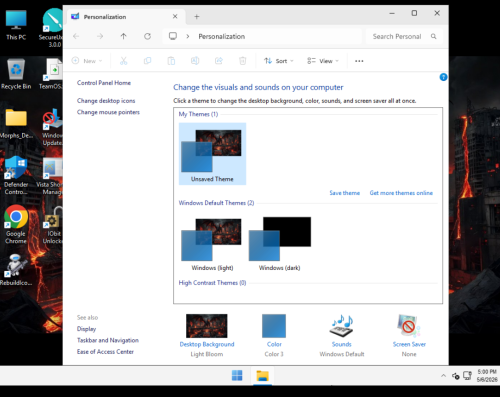Open Ease of Access Center link
500x397 pixels.
tap(105, 351)
